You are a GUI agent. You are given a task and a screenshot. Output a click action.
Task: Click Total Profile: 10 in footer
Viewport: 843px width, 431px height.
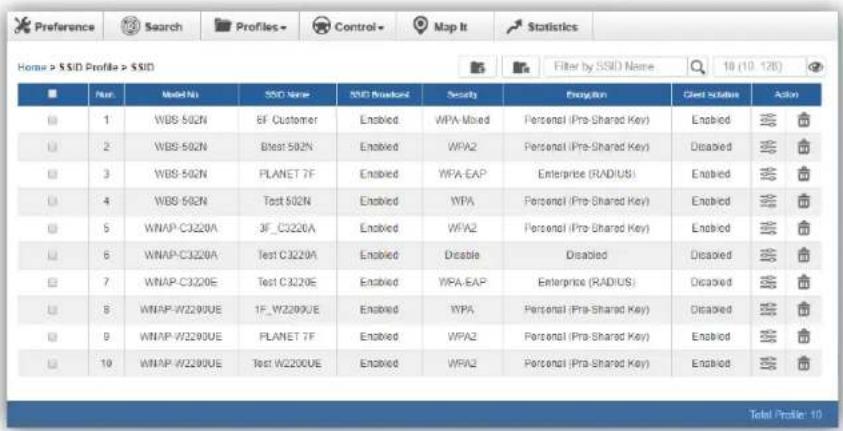(785, 415)
